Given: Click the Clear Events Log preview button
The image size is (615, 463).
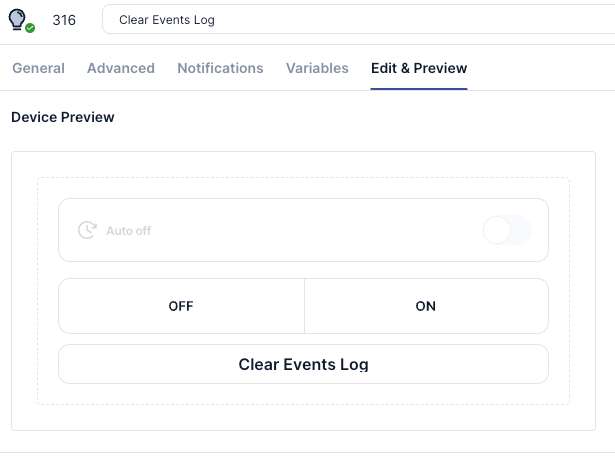Looking at the screenshot, I should pos(303,364).
